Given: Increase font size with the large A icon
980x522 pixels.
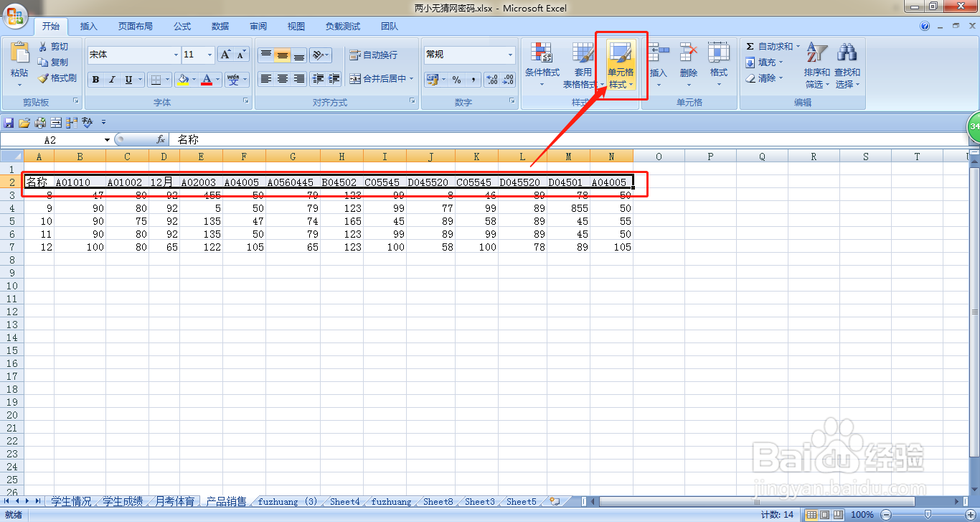Looking at the screenshot, I should (225, 55).
